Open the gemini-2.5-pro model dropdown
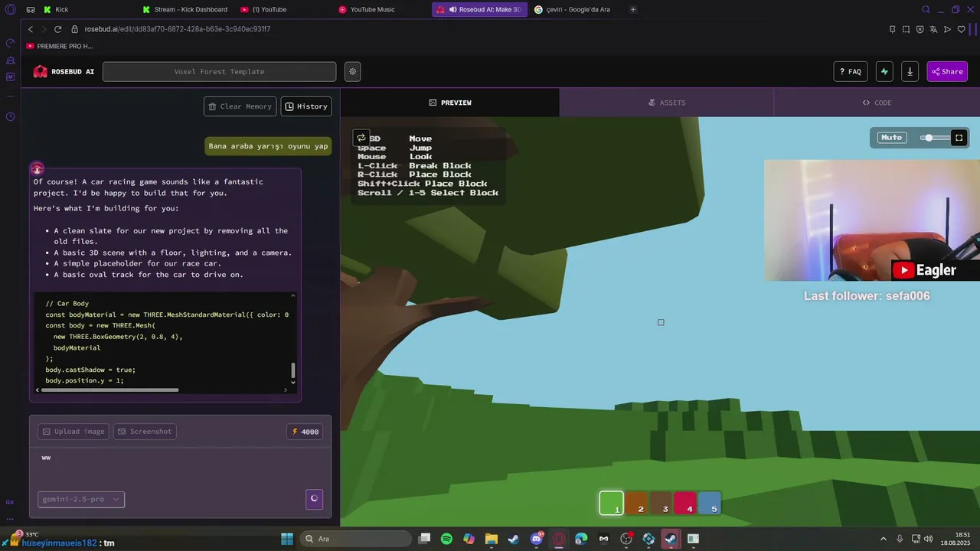 [81, 500]
